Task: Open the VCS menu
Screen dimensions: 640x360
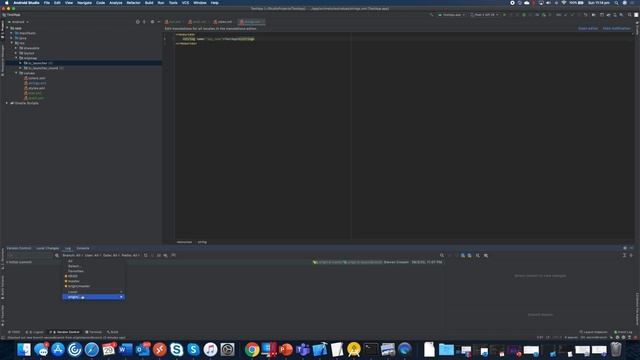Action: (x=185, y=3)
